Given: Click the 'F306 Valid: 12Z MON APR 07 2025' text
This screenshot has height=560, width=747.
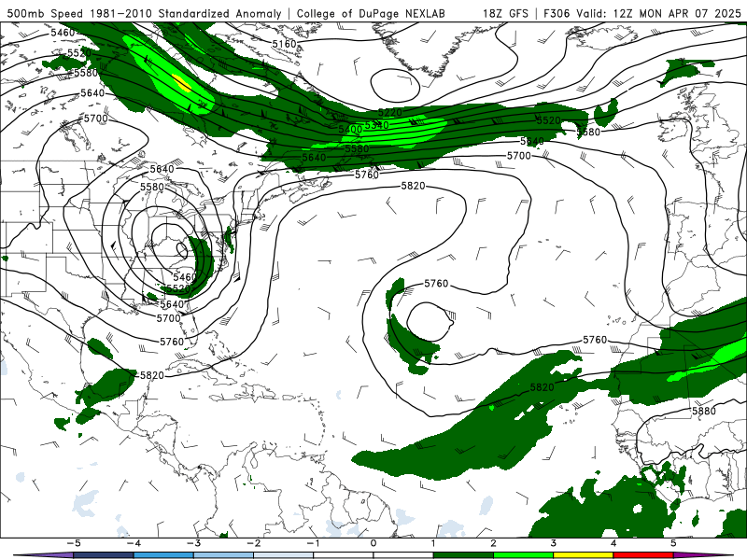Looking at the screenshot, I should tap(642, 13).
